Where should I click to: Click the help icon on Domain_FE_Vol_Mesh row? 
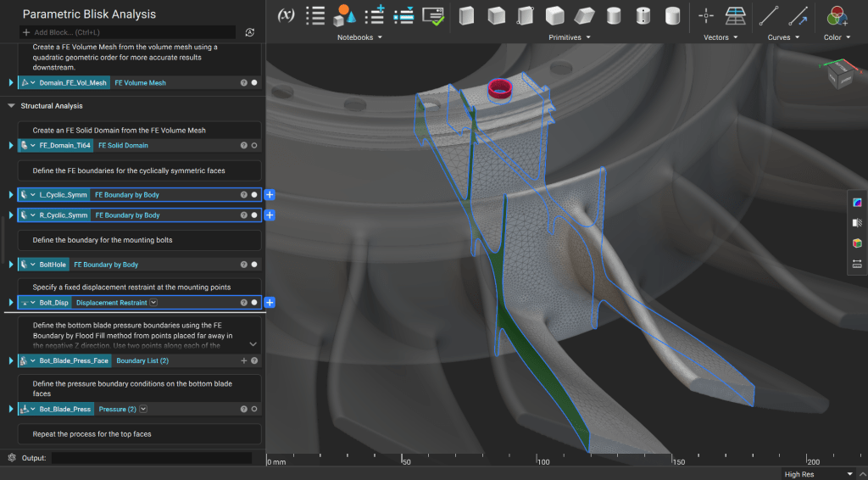(x=243, y=83)
